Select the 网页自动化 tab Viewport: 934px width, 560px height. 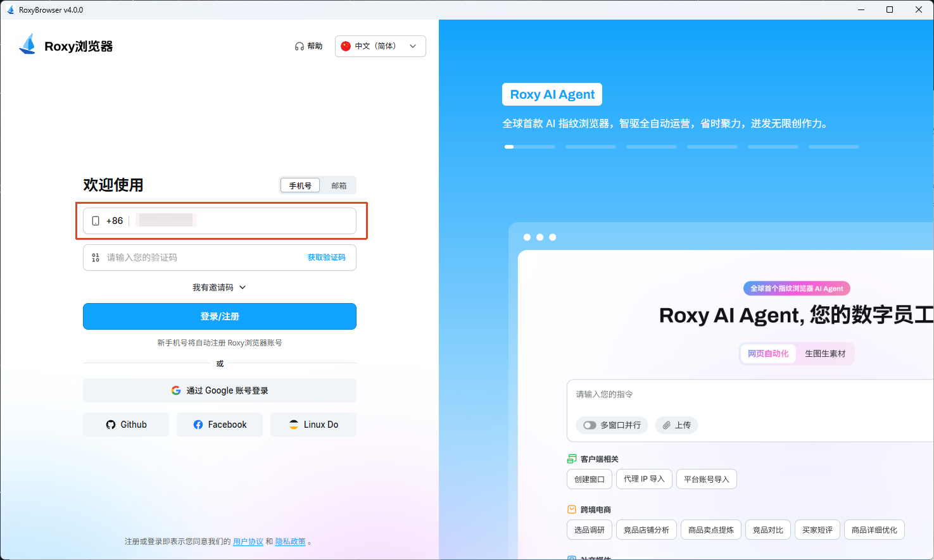point(768,354)
